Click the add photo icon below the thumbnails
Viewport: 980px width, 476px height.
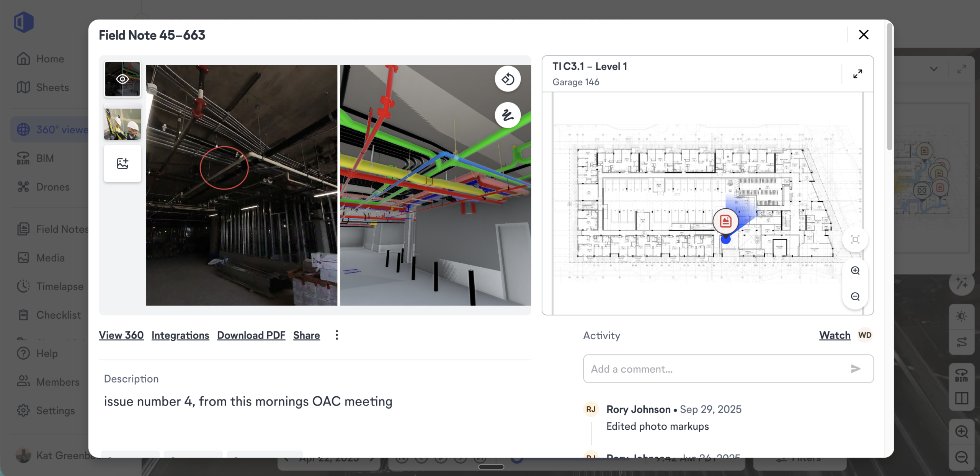click(x=122, y=164)
